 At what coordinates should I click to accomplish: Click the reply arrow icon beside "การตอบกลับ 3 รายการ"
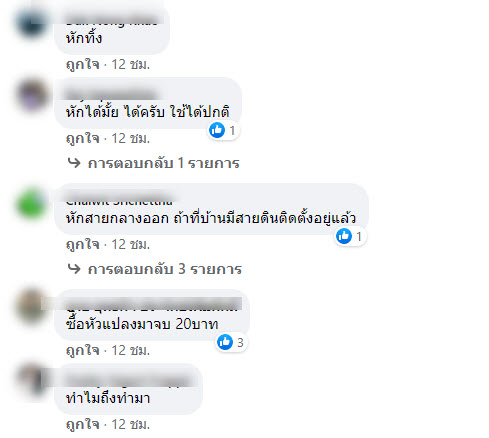[74, 269]
